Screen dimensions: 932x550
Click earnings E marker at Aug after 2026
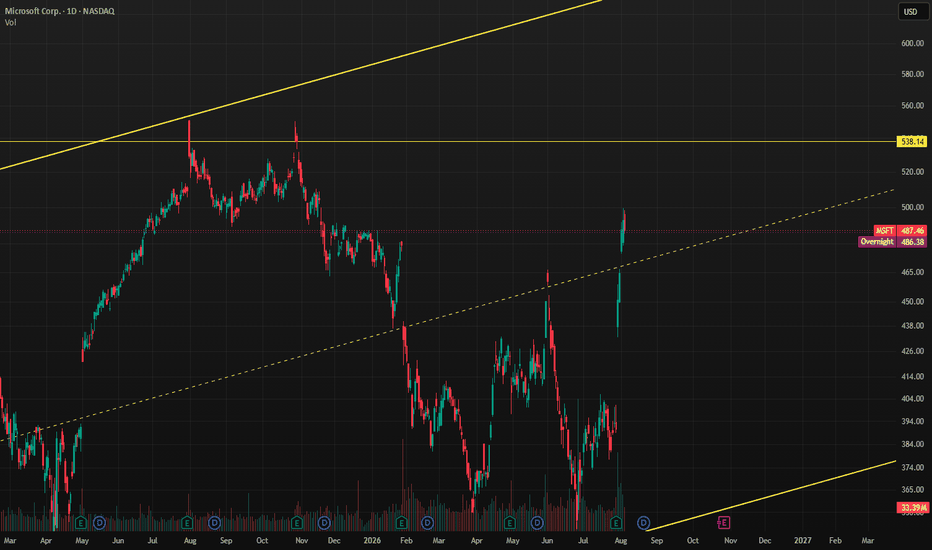tap(616, 523)
